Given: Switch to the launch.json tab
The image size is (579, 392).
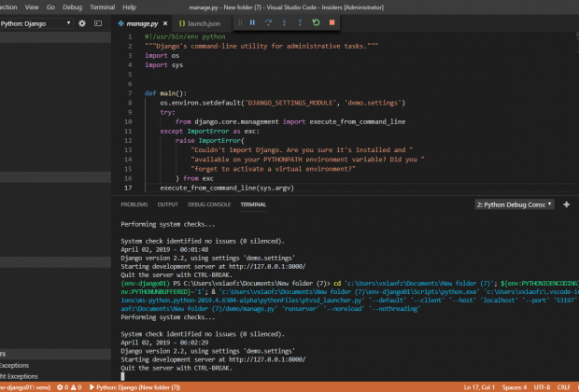Looking at the screenshot, I should click(200, 23).
